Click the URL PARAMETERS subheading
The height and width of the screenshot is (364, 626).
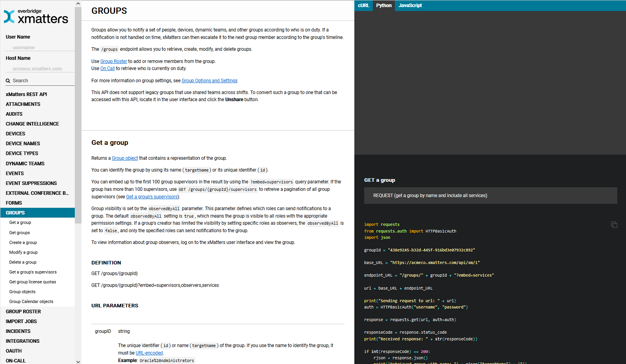point(115,306)
